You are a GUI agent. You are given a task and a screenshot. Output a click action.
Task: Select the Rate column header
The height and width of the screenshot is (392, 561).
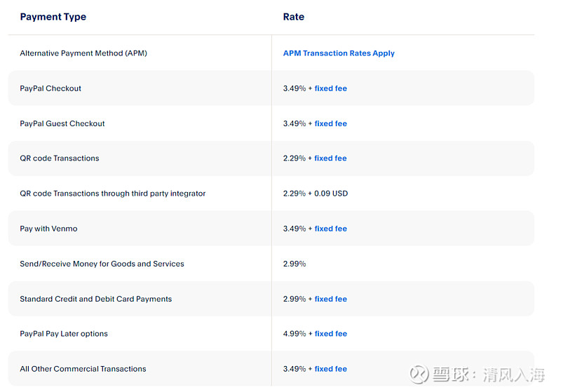[293, 17]
